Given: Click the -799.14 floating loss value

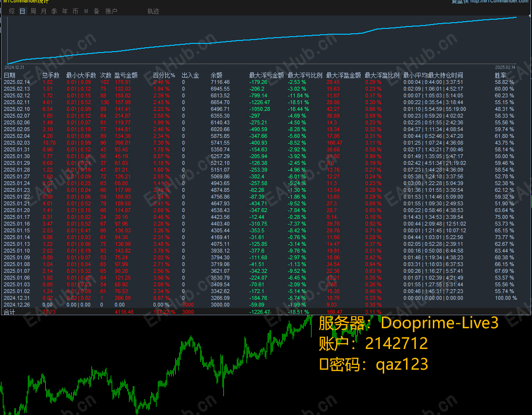Looking at the screenshot, I should tap(258, 95).
